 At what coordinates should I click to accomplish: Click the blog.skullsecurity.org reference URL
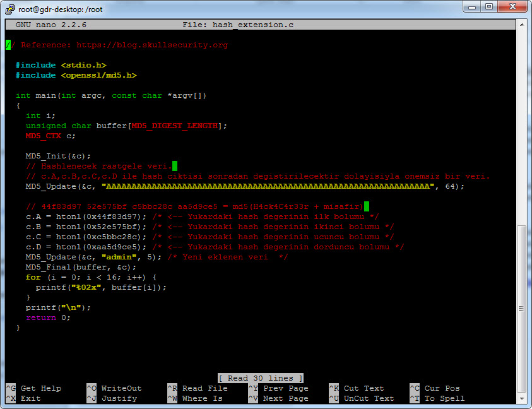click(x=151, y=45)
